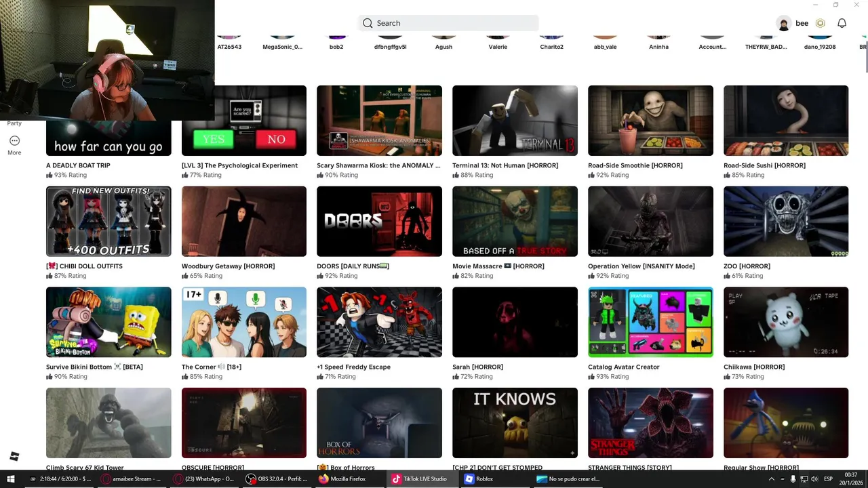Image resolution: width=868 pixels, height=488 pixels.
Task: Open Climb Scary 67 Kid Tower thumbnail
Action: (x=108, y=423)
